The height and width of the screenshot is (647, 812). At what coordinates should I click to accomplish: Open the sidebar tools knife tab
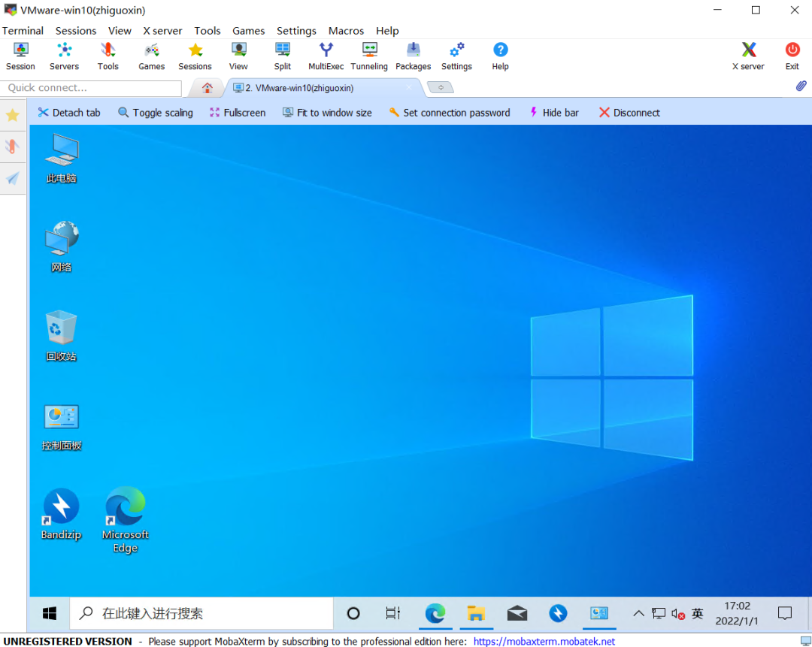point(13,147)
